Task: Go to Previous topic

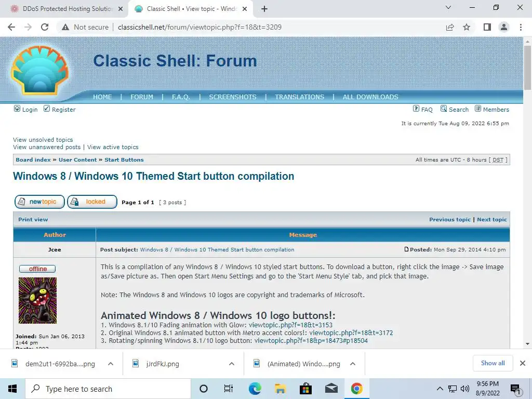Action: click(x=450, y=220)
